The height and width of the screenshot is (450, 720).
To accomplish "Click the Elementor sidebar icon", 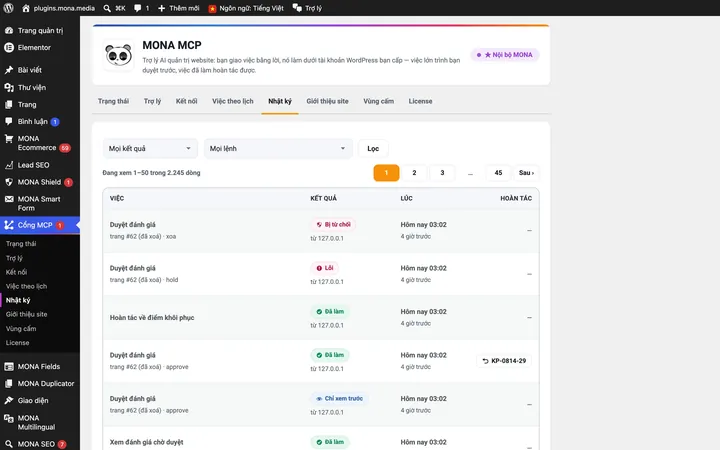I will pos(9,47).
